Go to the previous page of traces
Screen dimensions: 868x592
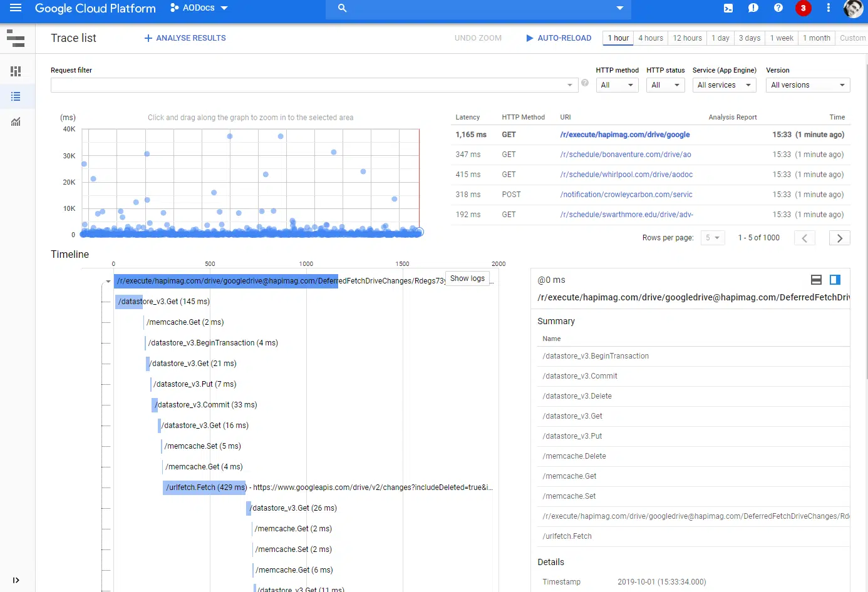click(x=805, y=238)
